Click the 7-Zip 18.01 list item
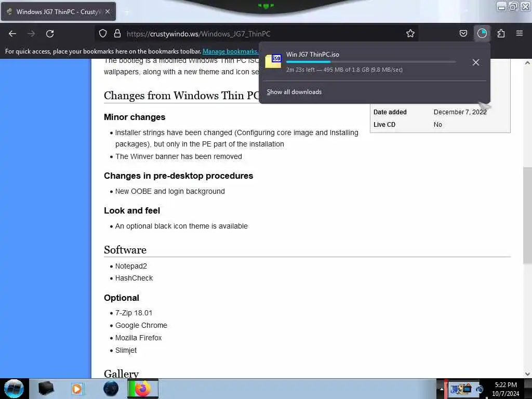 click(134, 313)
